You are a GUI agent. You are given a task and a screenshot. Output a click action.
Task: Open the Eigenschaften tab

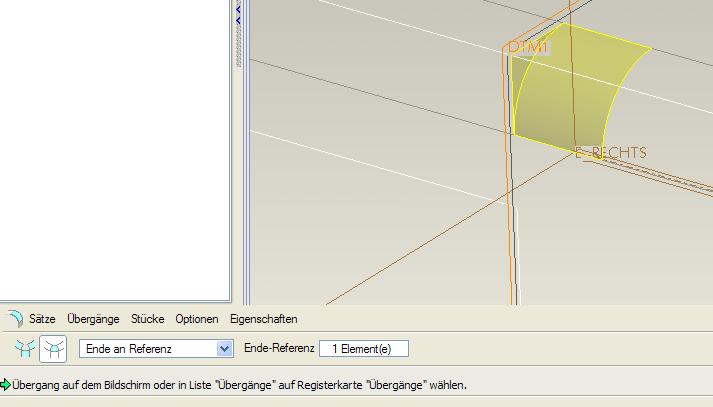264,319
